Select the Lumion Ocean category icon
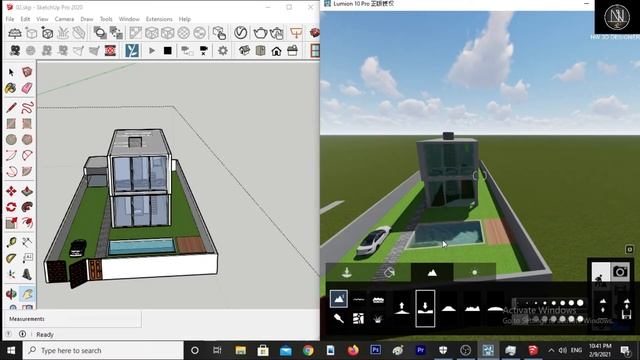 378,300
